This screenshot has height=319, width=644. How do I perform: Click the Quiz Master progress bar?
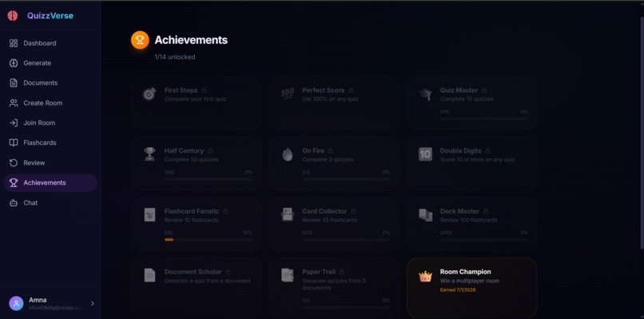(x=484, y=118)
